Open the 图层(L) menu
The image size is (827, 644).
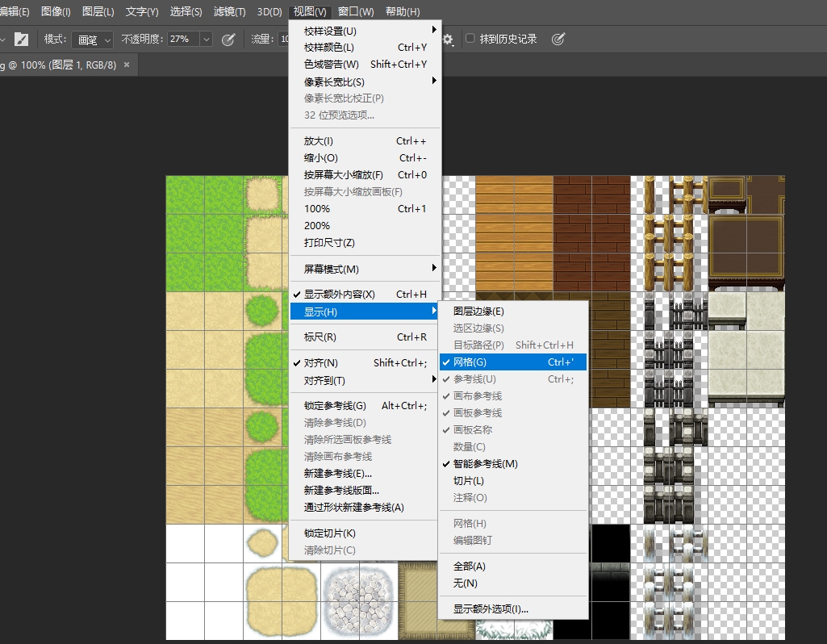98,11
